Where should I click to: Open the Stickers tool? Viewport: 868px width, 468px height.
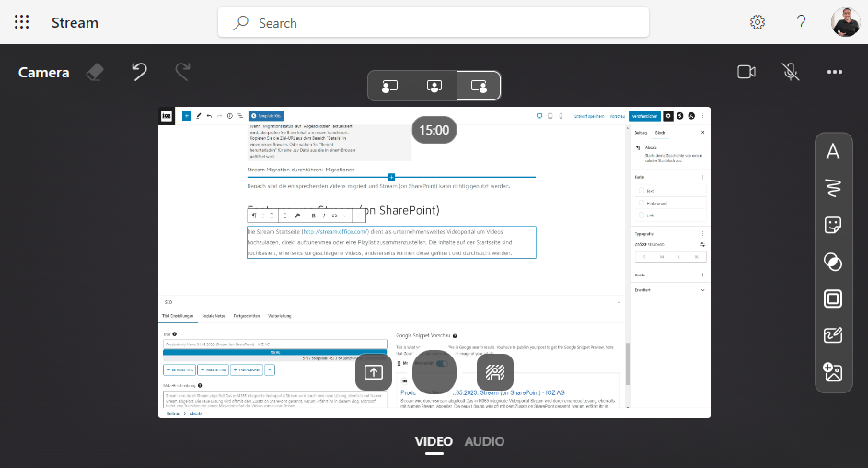pyautogui.click(x=833, y=225)
